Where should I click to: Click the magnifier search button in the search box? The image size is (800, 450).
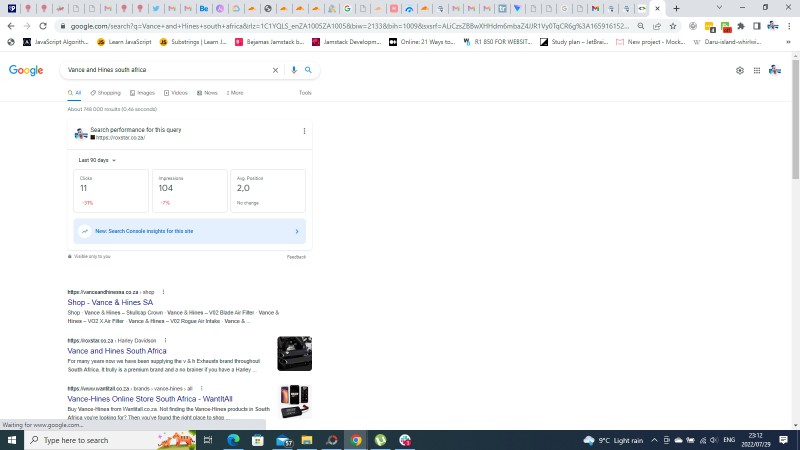308,70
